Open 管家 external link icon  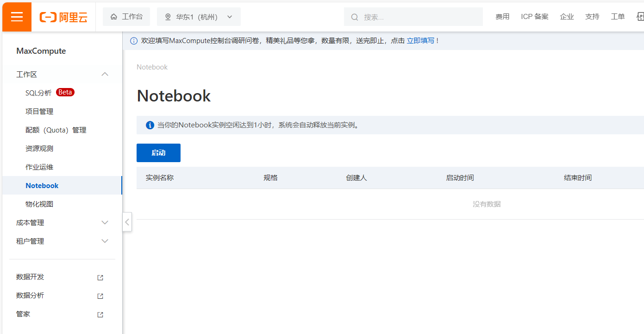pos(100,315)
